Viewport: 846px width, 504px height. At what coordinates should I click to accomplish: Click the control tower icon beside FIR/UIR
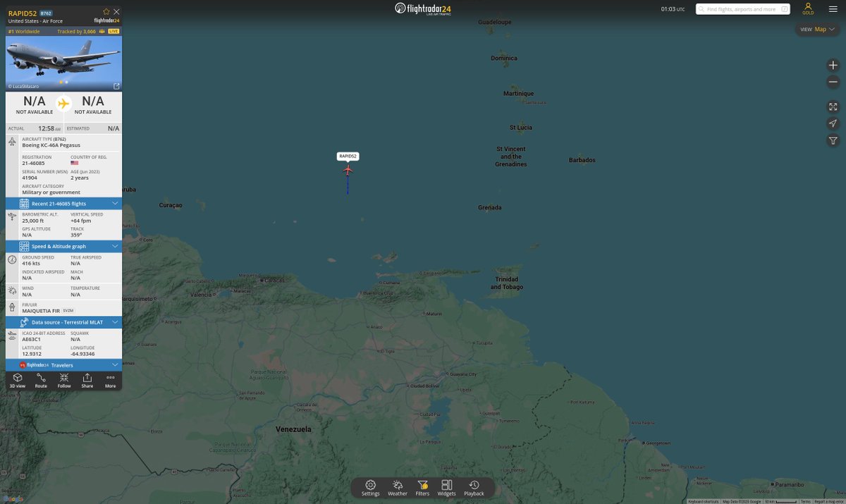click(x=12, y=307)
